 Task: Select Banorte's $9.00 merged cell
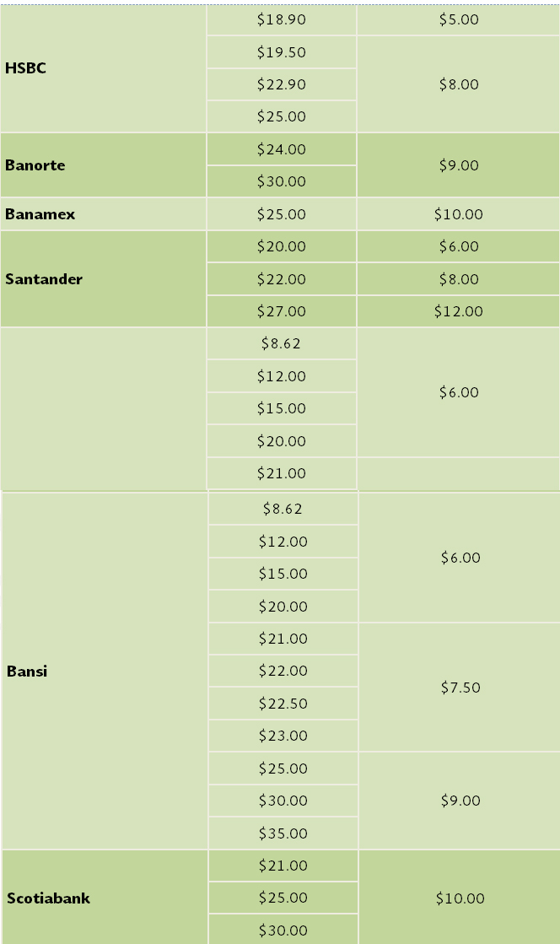click(x=459, y=165)
